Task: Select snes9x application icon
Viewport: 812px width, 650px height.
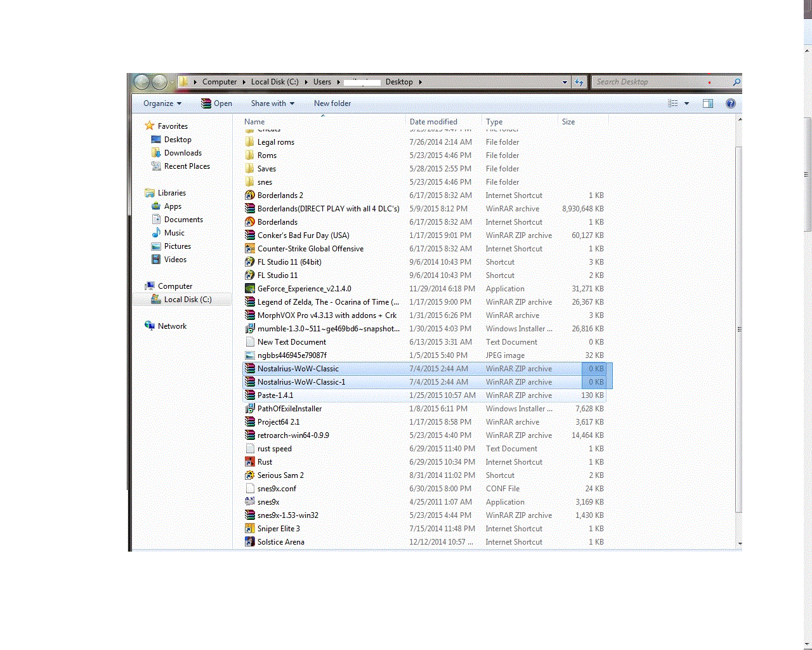Action: [x=250, y=502]
